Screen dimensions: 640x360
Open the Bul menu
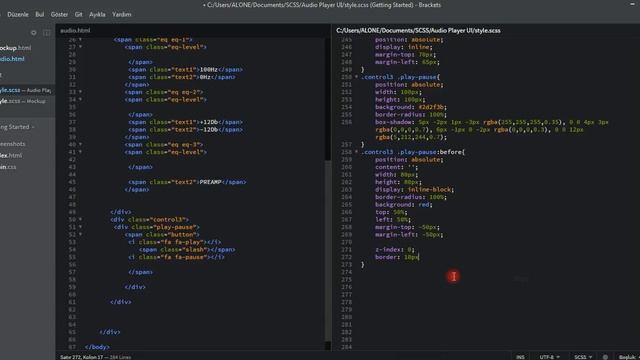[x=40, y=14]
